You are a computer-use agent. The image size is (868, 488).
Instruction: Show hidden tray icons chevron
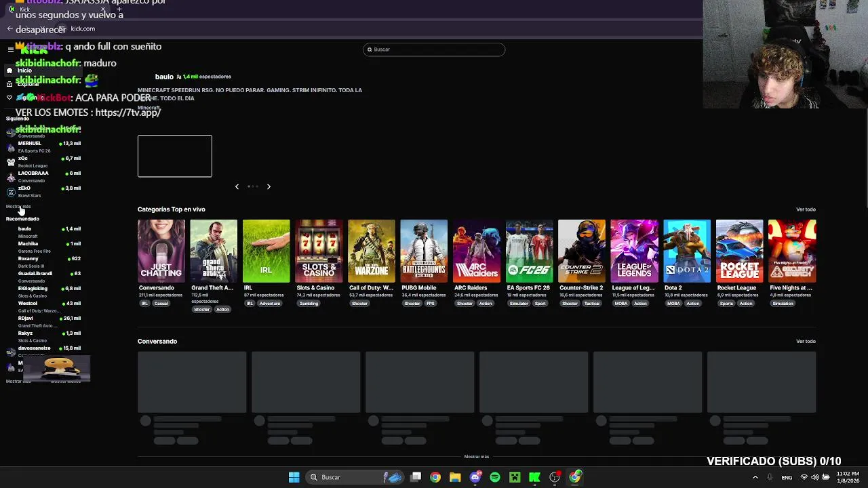755,477
